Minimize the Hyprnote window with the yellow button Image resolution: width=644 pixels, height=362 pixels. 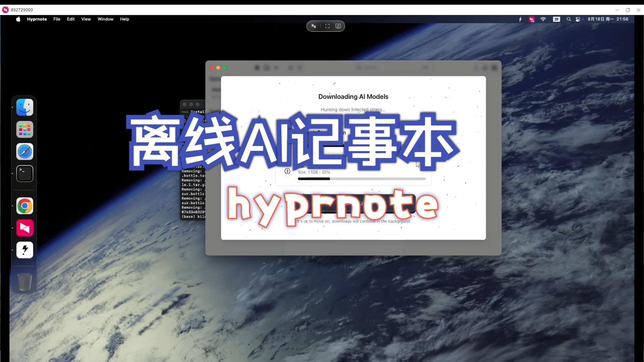pyautogui.click(x=218, y=68)
